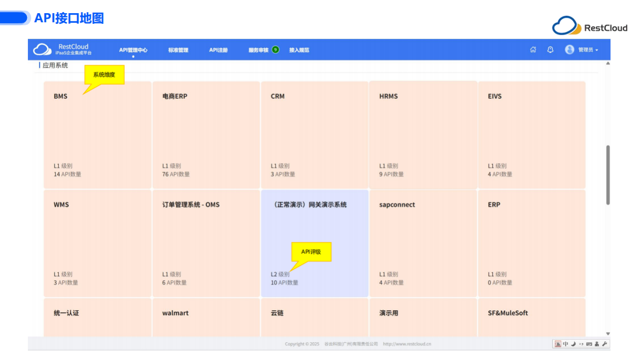Open the API注册 menu
This screenshot has height=359, width=644.
(218, 50)
